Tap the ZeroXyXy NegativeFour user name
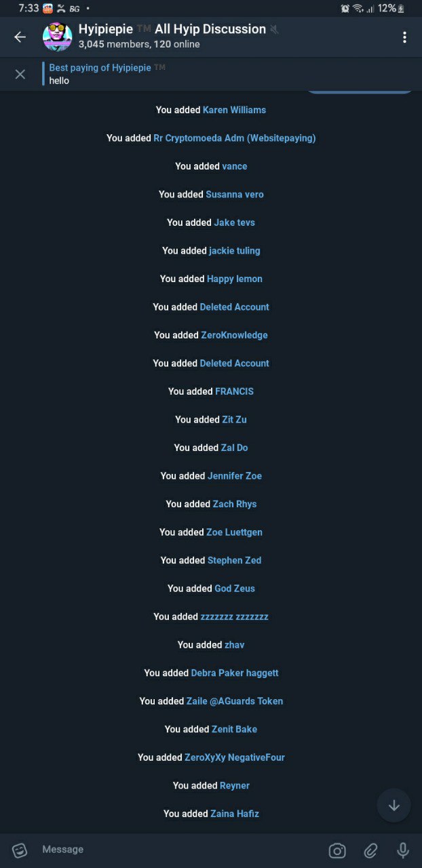This screenshot has width=422, height=868. click(x=235, y=757)
